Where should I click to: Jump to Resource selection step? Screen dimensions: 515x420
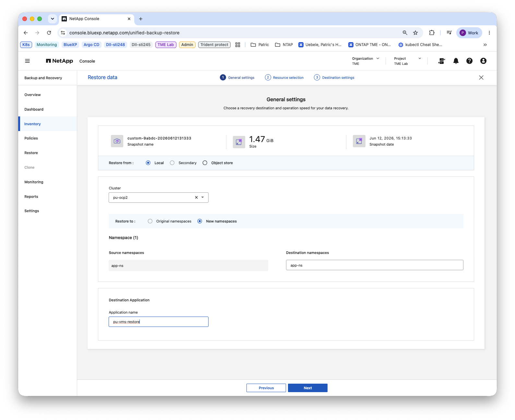tap(284, 78)
